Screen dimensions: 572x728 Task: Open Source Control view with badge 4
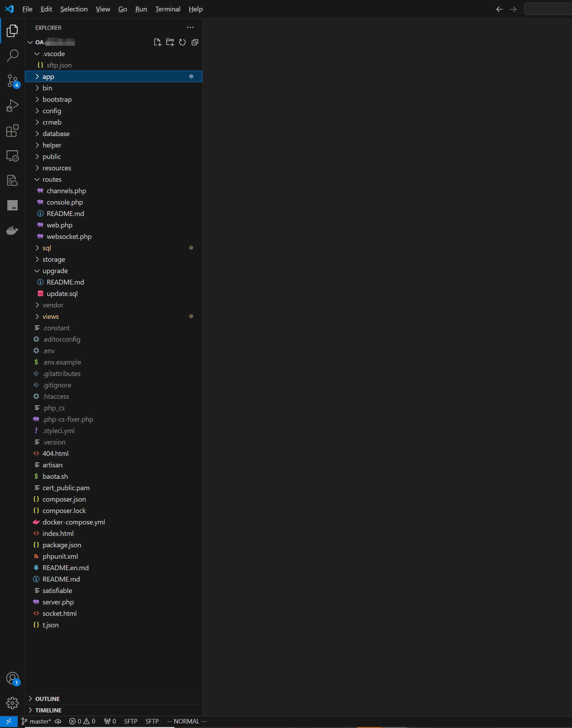pos(12,81)
